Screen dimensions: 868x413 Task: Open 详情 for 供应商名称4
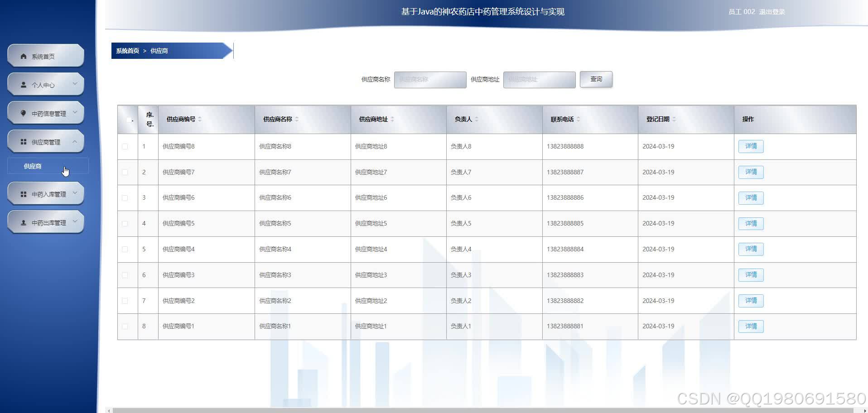[x=751, y=249]
